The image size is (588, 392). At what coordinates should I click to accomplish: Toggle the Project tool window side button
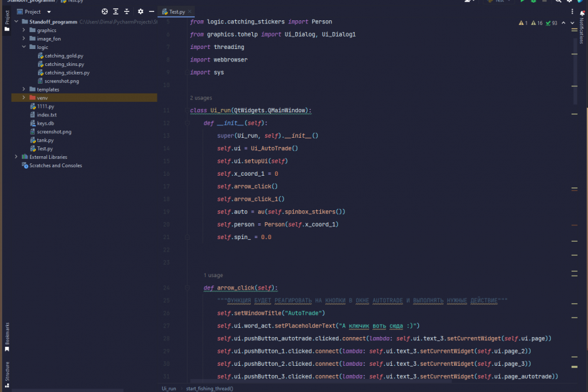[7, 21]
